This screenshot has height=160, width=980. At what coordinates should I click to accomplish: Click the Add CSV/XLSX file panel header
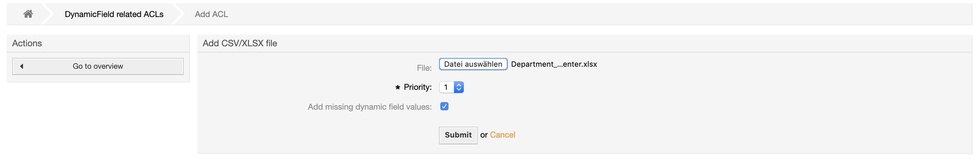(x=240, y=44)
